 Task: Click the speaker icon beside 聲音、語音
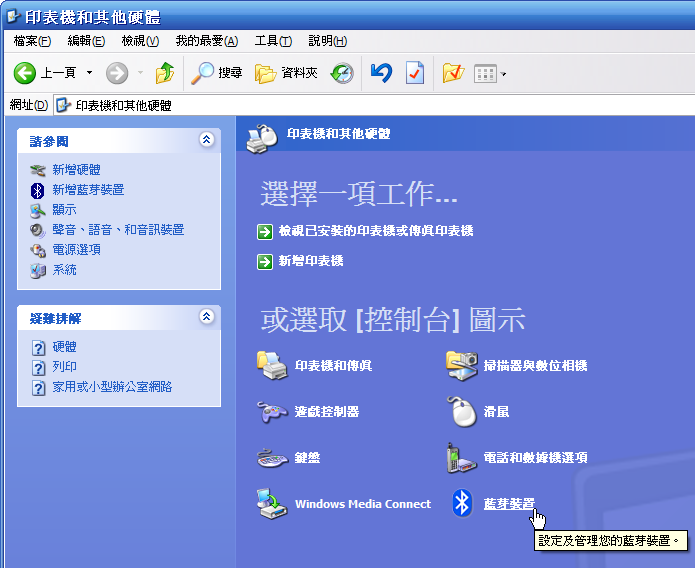coord(37,230)
